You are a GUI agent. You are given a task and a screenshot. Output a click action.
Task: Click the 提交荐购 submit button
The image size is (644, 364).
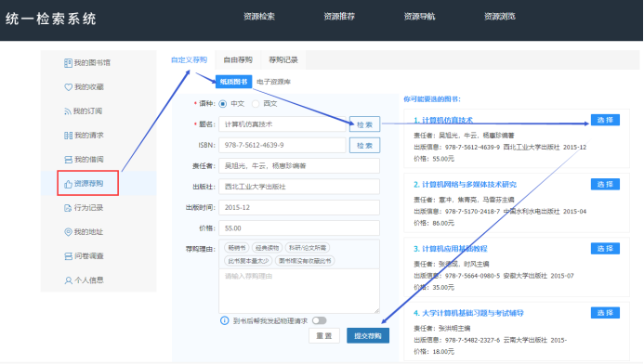[x=368, y=336]
